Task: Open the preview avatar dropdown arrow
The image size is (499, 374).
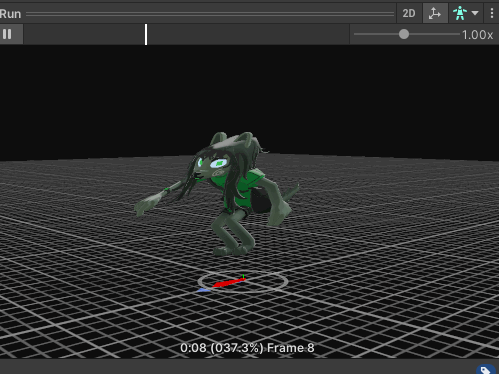Action: pyautogui.click(x=475, y=13)
